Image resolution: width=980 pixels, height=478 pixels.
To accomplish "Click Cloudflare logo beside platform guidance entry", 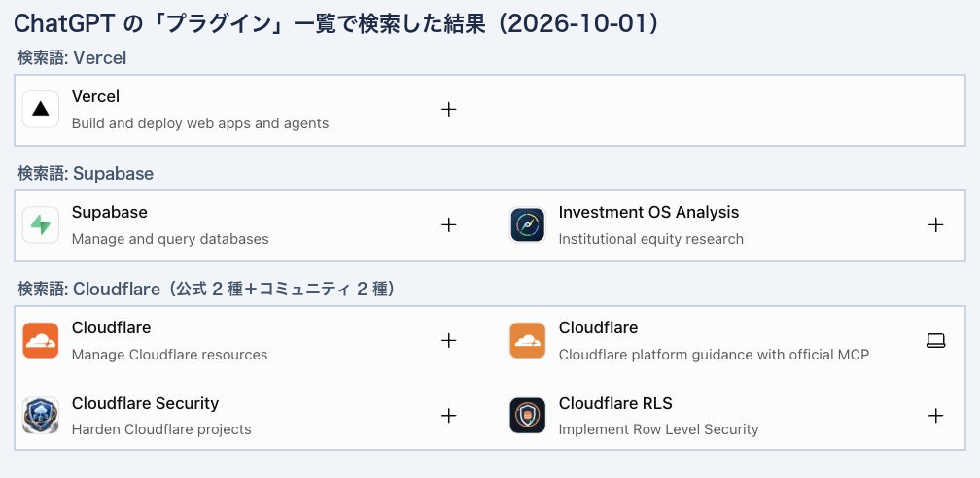I will click(528, 341).
